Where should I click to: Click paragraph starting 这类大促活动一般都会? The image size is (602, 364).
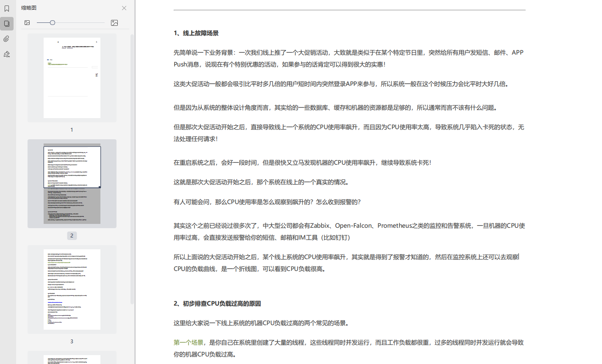coord(342,84)
